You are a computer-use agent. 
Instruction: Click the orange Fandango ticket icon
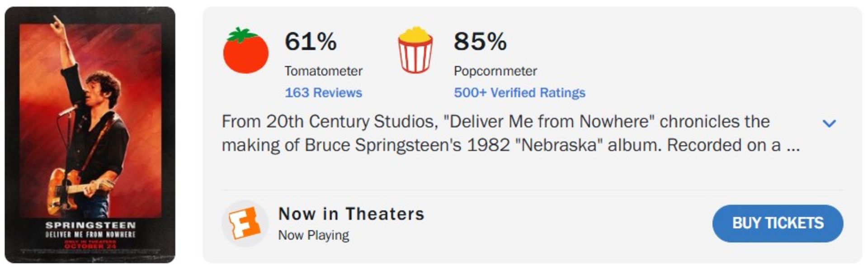pos(245,223)
